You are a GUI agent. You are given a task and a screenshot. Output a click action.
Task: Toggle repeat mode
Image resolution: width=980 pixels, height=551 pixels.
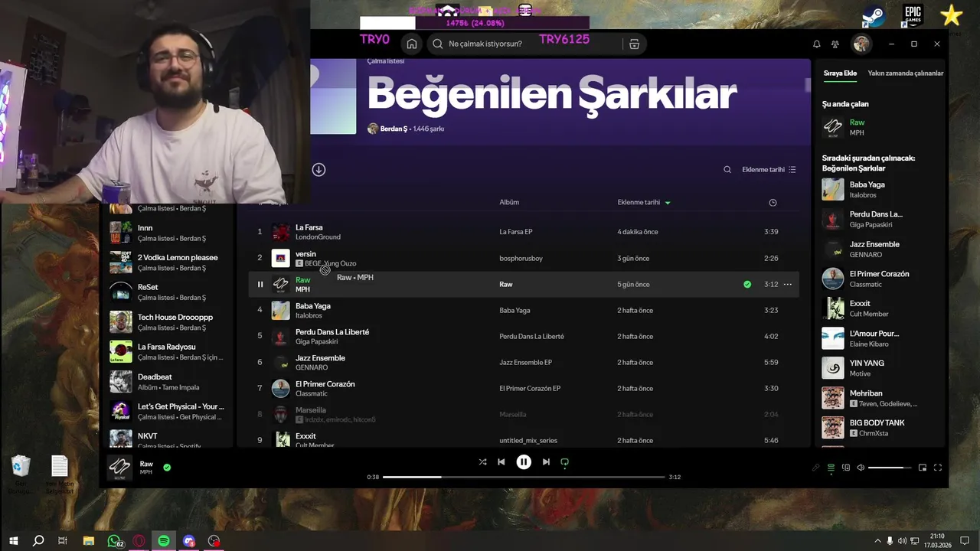(x=565, y=462)
